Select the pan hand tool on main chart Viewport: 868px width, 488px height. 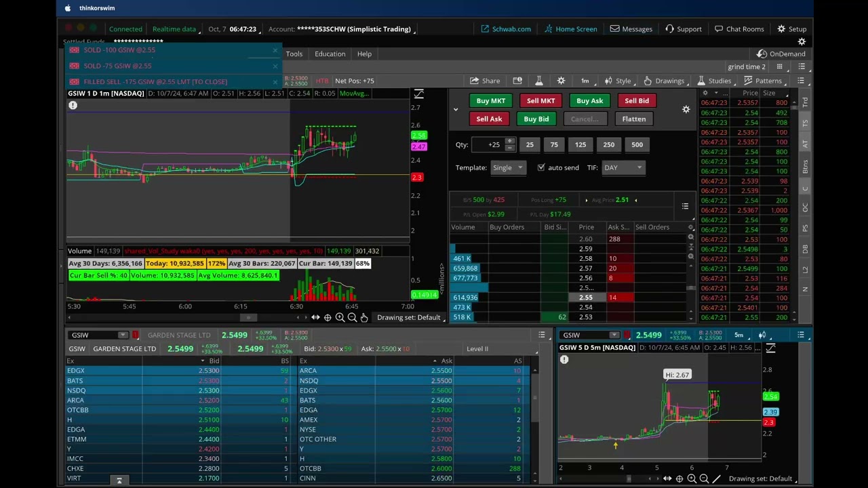(364, 317)
